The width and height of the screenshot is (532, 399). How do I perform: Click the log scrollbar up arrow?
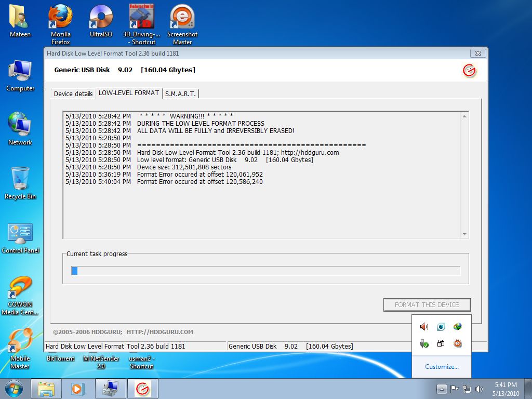coord(464,116)
